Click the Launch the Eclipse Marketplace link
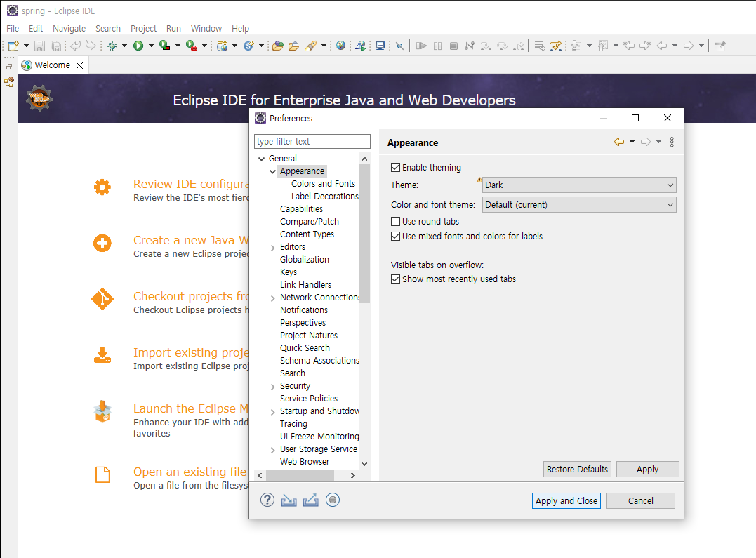 [191, 408]
